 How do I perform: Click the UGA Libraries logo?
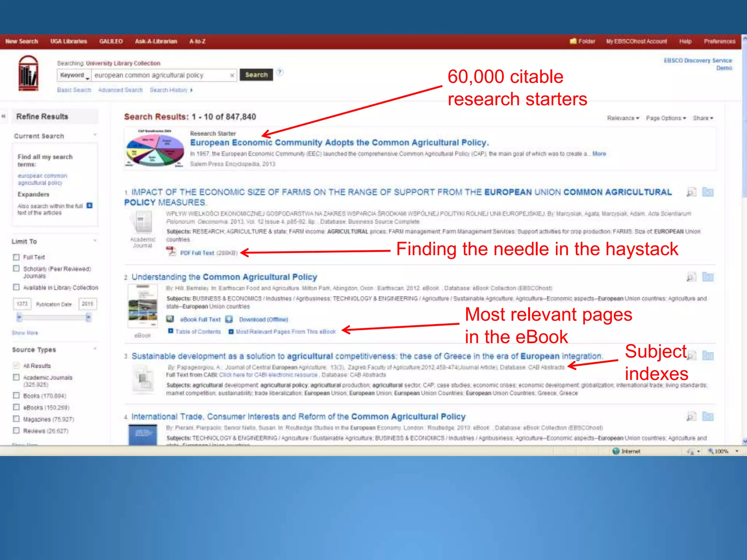click(28, 73)
